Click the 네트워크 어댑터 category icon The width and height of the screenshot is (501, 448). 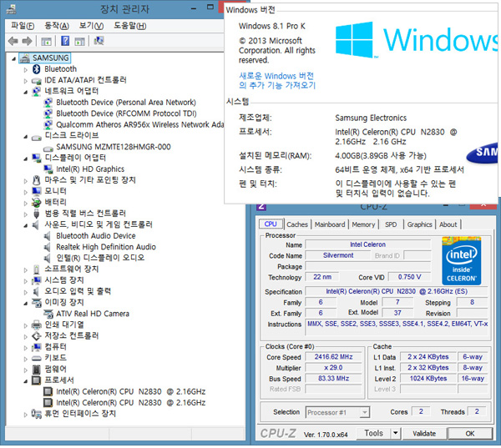pos(37,91)
